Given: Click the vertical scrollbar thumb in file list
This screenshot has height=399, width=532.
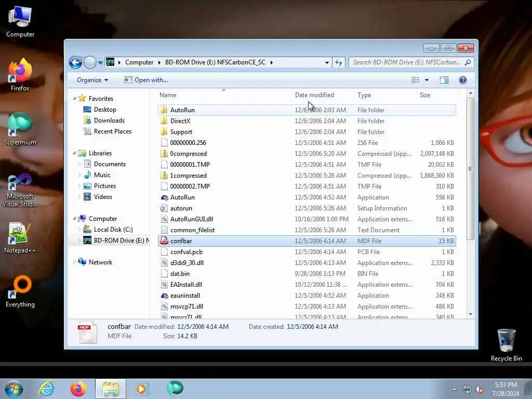Looking at the screenshot, I should tap(470, 169).
